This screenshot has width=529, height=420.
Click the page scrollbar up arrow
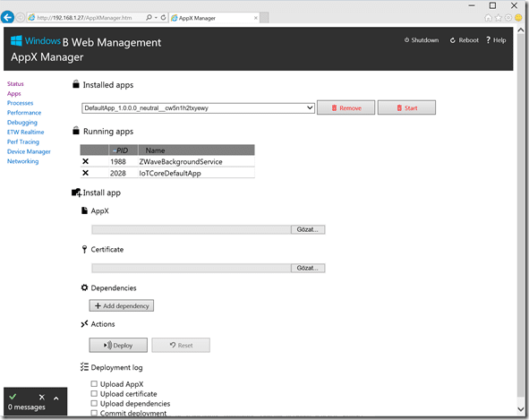[521, 30]
